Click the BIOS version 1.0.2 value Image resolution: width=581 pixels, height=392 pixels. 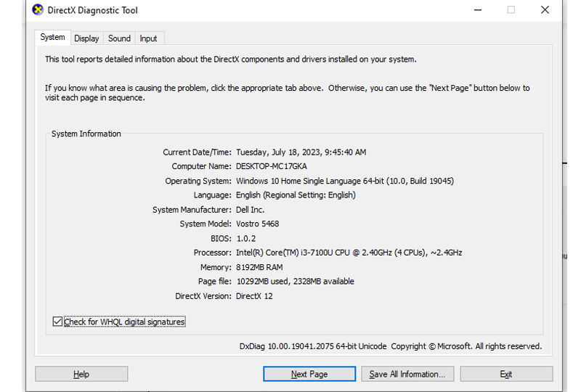pos(246,239)
